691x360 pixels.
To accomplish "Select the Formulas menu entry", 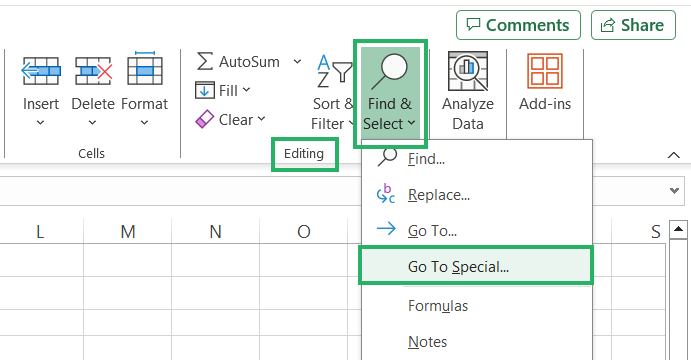I will point(438,306).
